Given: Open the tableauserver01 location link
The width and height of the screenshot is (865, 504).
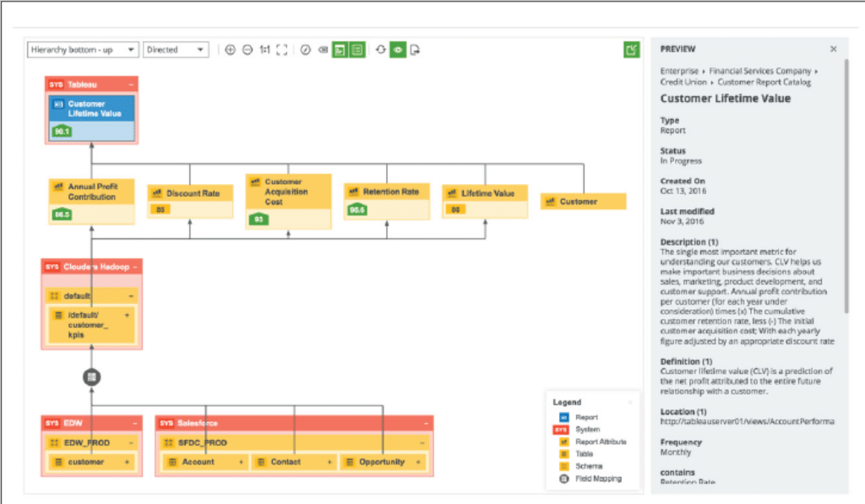Looking at the screenshot, I should (x=747, y=421).
